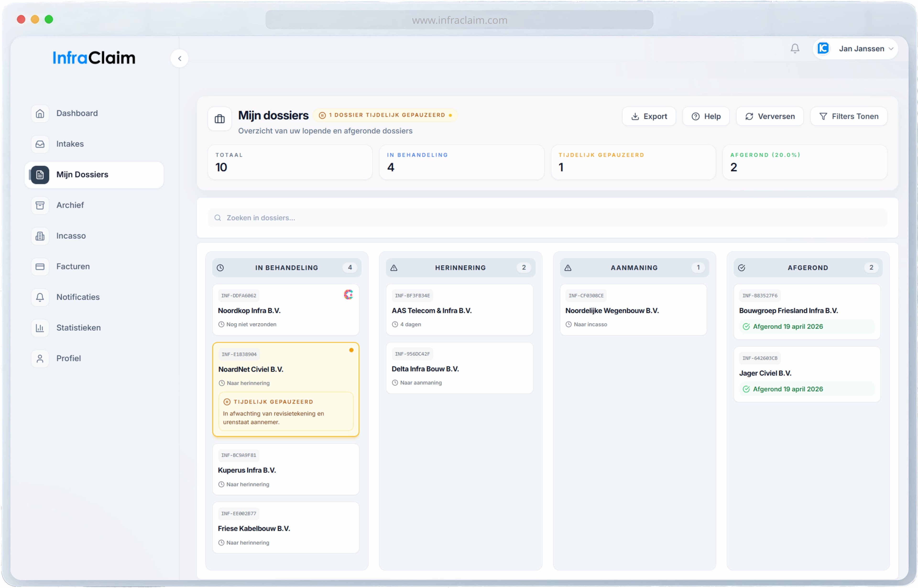The image size is (918, 588).
Task: Open Notificaties in sidebar
Action: pyautogui.click(x=94, y=297)
